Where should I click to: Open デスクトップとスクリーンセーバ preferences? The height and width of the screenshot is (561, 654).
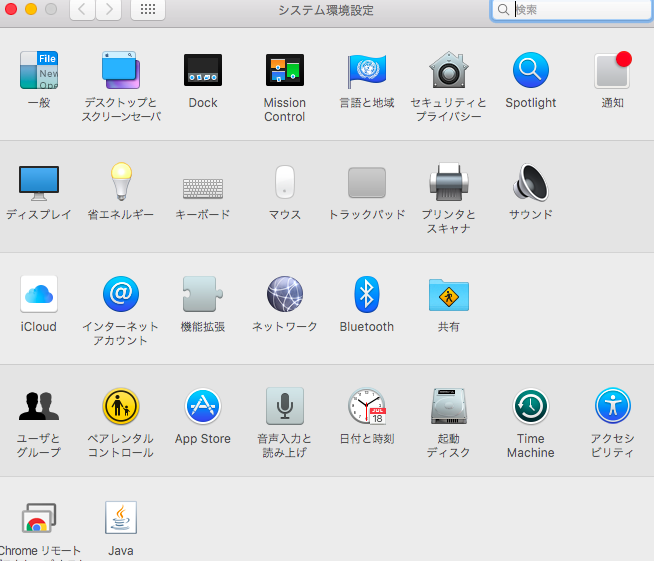point(121,70)
